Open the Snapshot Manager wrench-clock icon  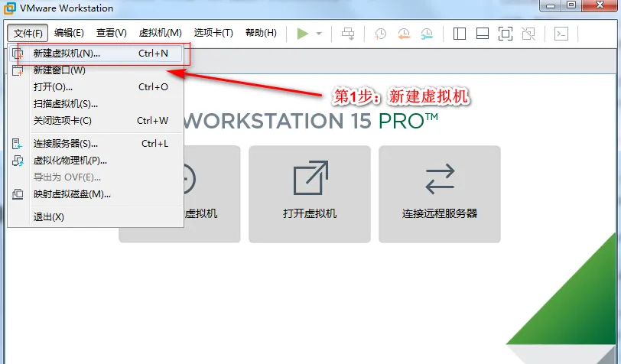427,34
